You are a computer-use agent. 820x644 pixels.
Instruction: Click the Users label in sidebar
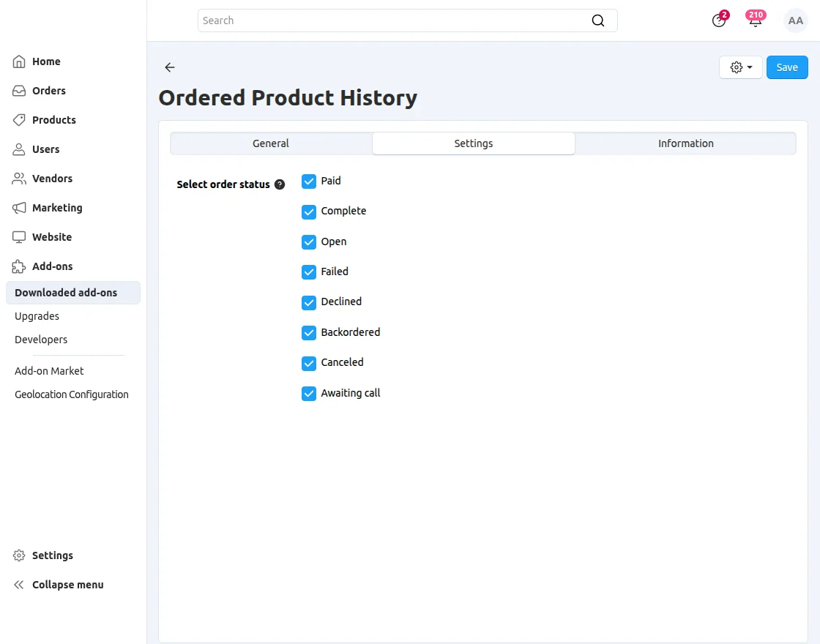coord(45,149)
